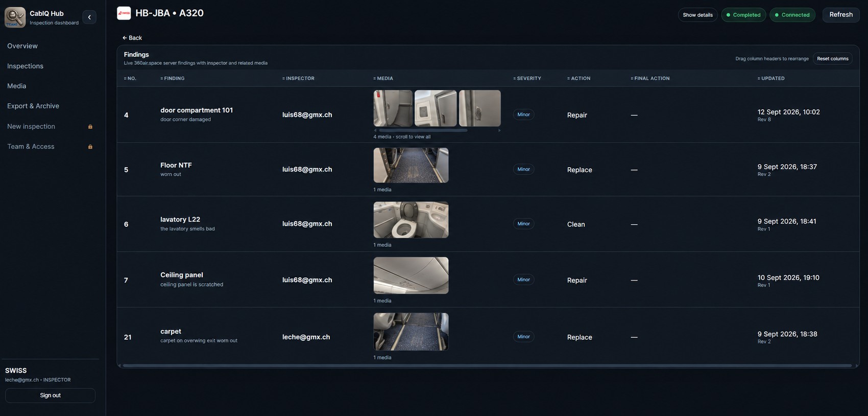Click Repair action in Ceiling panel row
The image size is (868, 416).
(x=577, y=281)
